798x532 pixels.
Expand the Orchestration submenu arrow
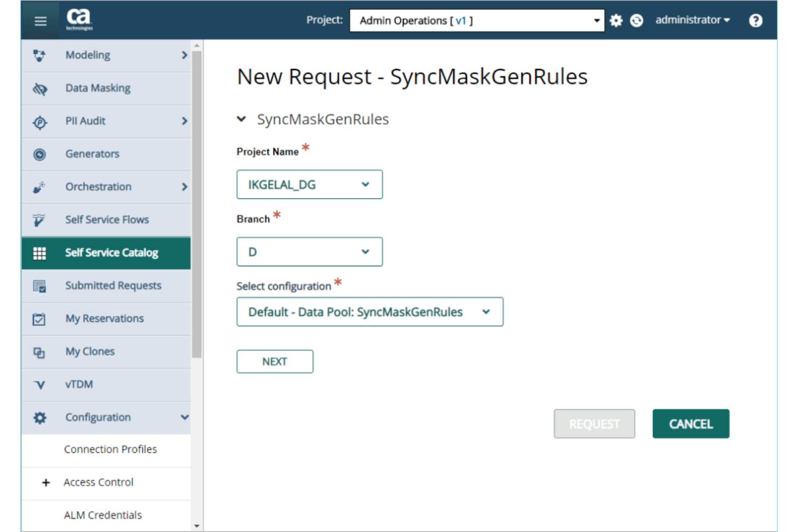pos(184,186)
